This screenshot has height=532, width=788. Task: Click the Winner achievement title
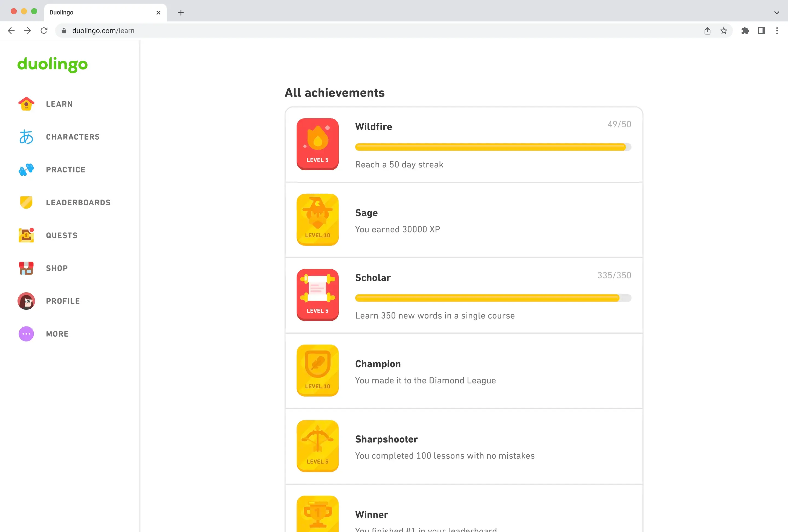click(371, 515)
